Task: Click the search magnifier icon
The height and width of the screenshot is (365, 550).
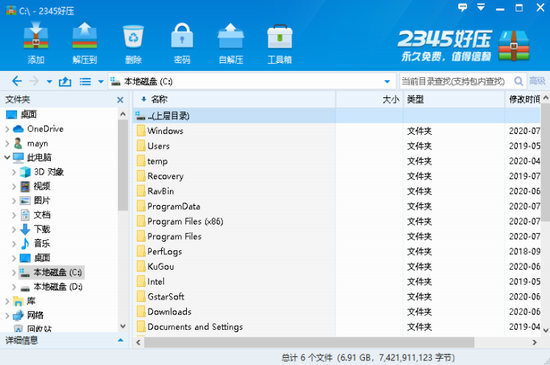Action: (x=518, y=81)
